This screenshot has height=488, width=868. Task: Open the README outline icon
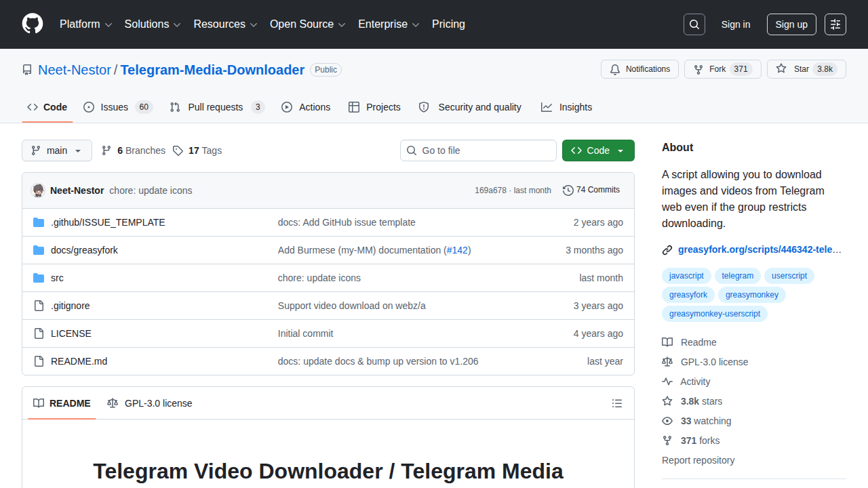[x=617, y=403]
